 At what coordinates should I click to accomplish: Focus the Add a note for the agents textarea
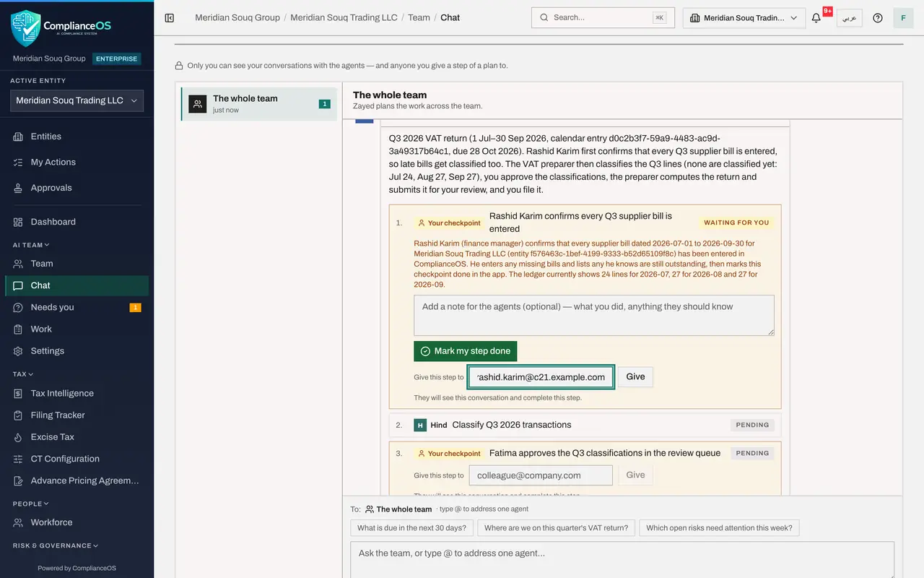tap(594, 315)
